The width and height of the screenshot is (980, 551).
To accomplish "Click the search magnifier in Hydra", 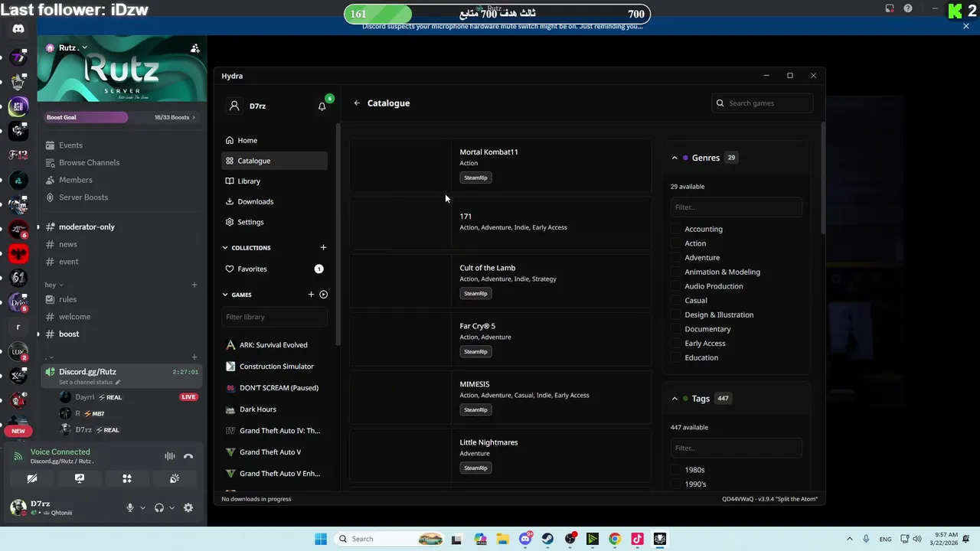I will (720, 103).
